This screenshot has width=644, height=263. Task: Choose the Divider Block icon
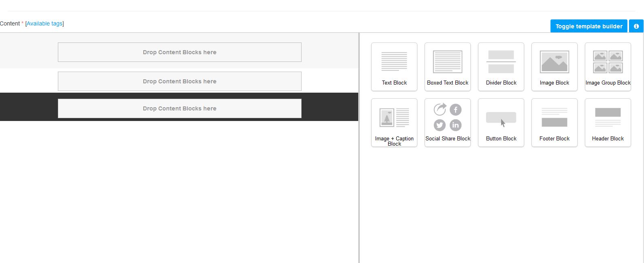(x=501, y=62)
